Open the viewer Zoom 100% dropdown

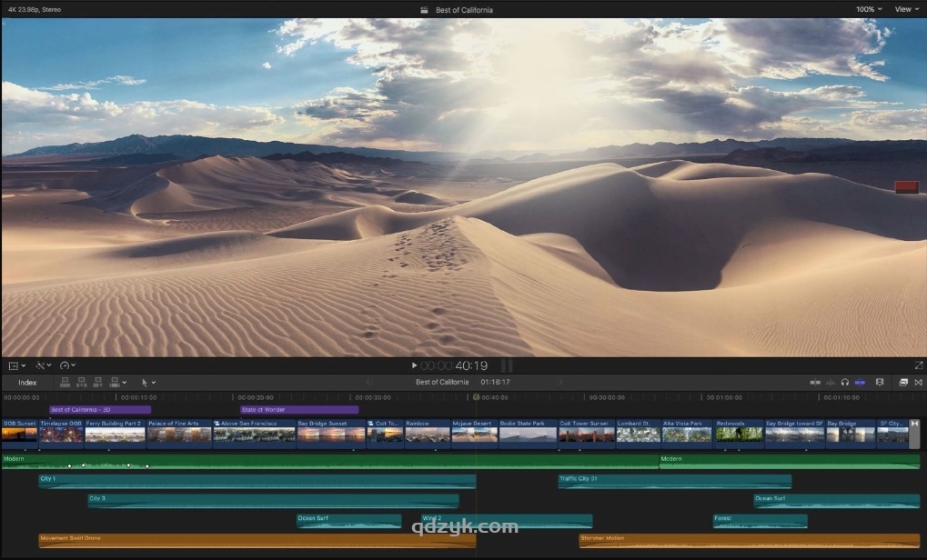tap(868, 9)
